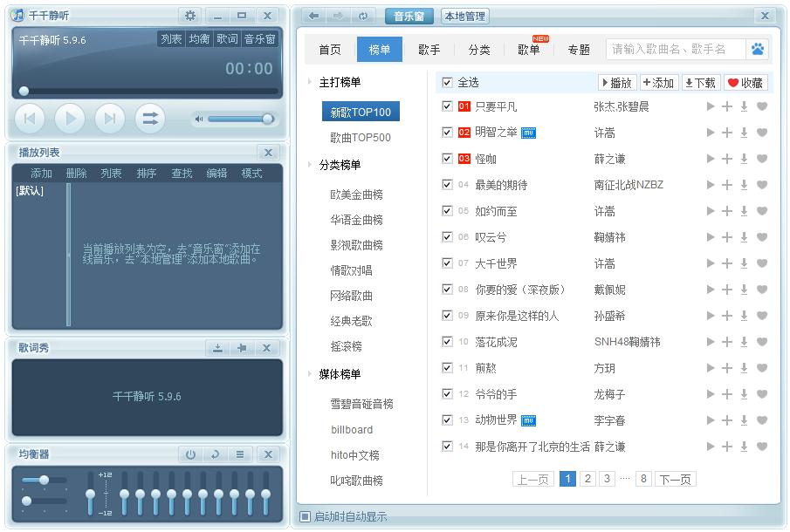Reset the equalizer settings
The height and width of the screenshot is (532, 790).
click(215, 454)
